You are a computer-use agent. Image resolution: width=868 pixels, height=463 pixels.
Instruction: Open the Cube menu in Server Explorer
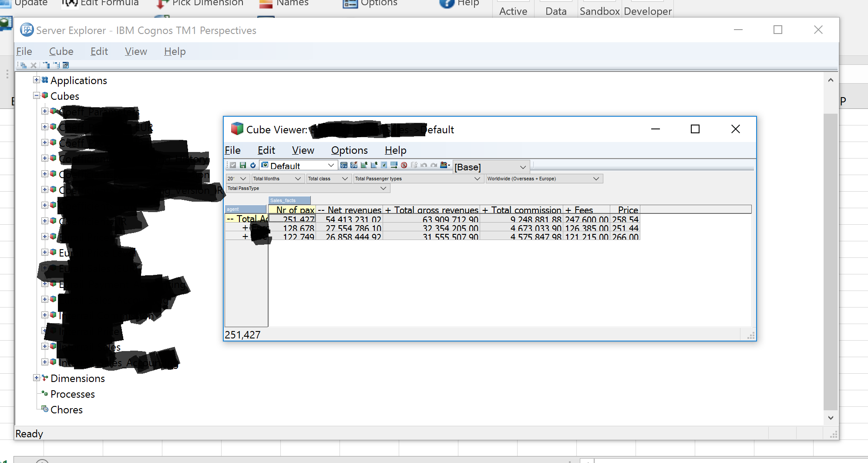[x=61, y=51]
